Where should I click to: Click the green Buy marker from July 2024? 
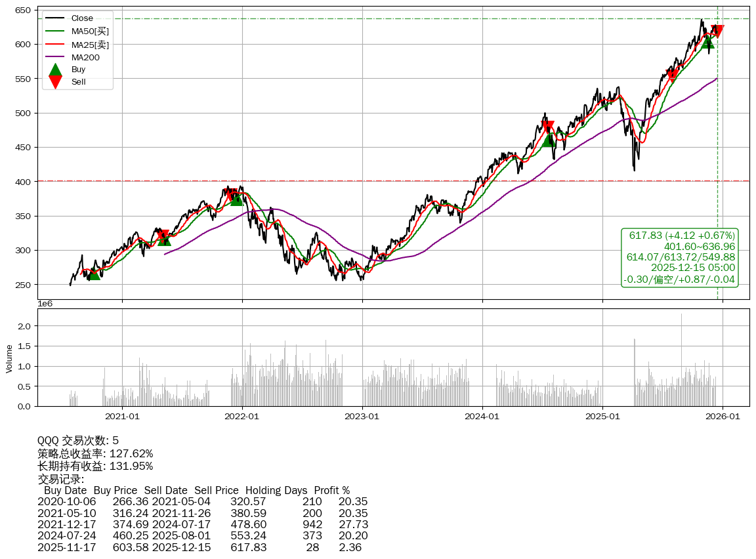click(548, 140)
